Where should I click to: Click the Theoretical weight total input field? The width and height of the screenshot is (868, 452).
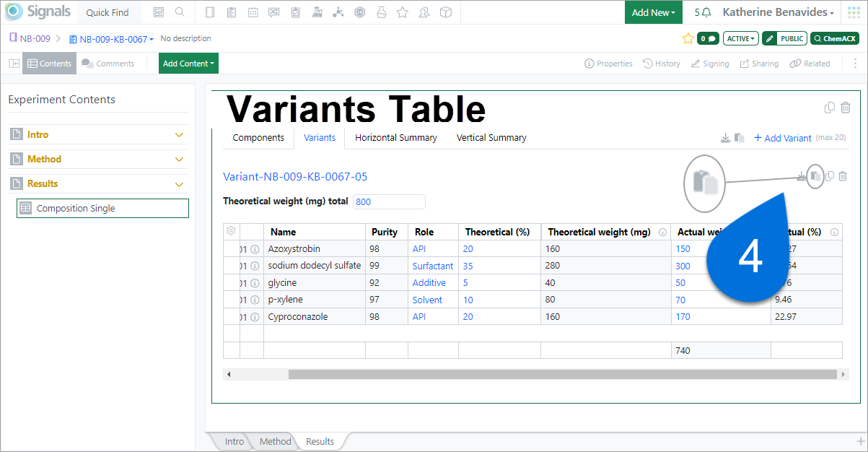tap(389, 201)
